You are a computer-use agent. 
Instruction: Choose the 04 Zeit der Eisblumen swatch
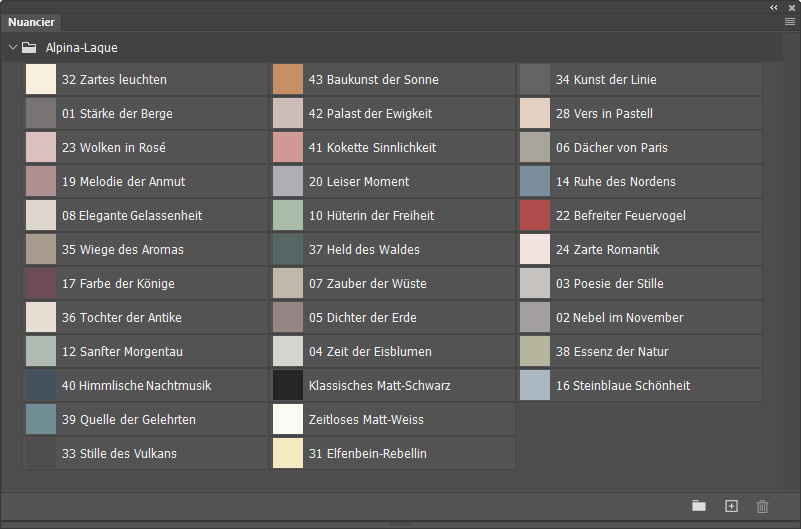tap(288, 351)
